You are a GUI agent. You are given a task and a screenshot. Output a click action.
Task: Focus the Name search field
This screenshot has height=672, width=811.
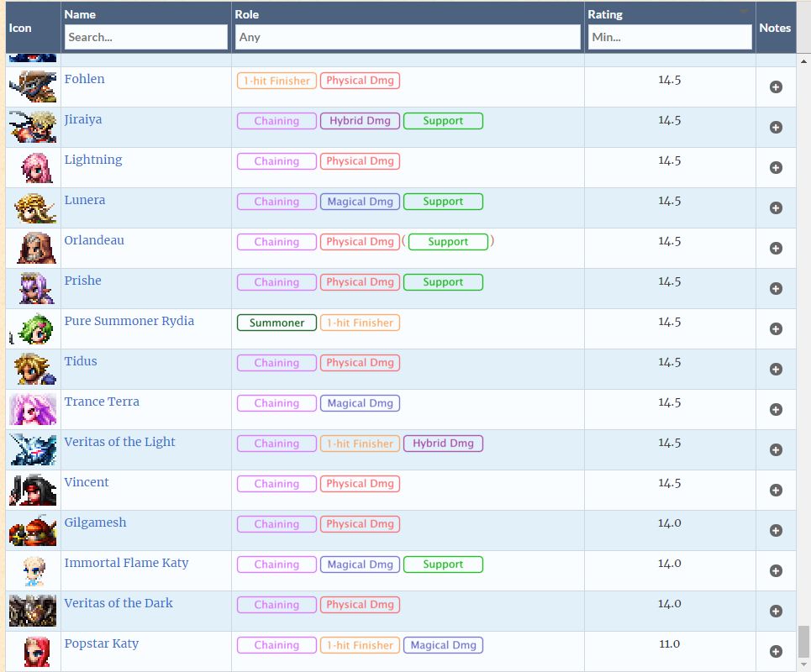(x=146, y=37)
